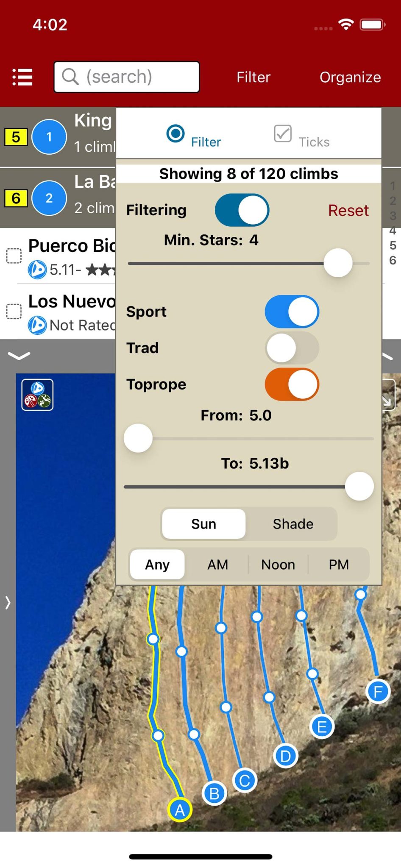The height and width of the screenshot is (868, 401).
Task: Enable the Trad climbs toggle
Action: coord(292,348)
